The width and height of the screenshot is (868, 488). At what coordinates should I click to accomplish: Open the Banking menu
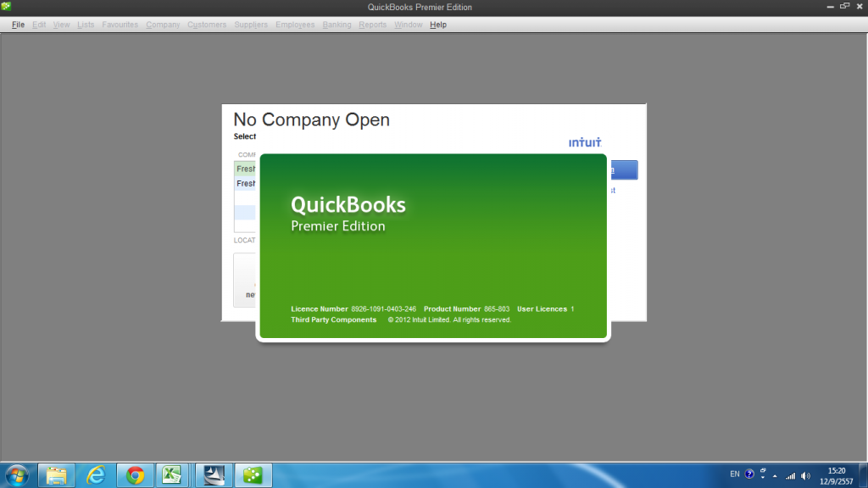click(x=337, y=25)
